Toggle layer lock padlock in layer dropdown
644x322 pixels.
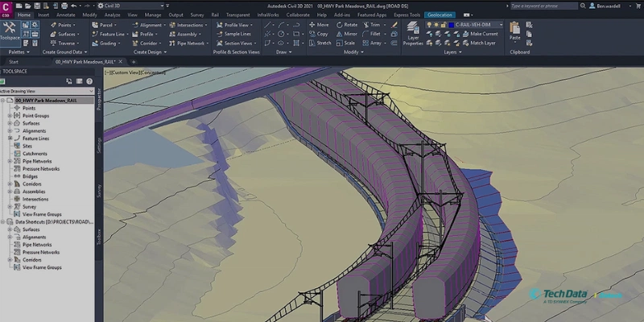(444, 25)
